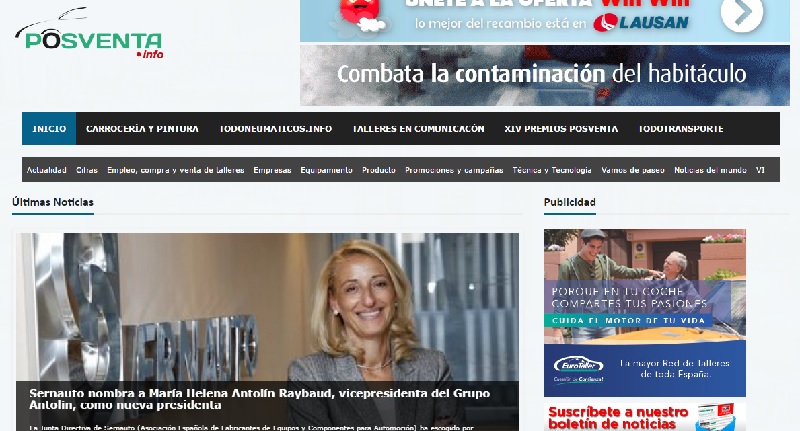Open the Técnica y Tecnología category
This screenshot has height=431, width=800.
[552, 170]
